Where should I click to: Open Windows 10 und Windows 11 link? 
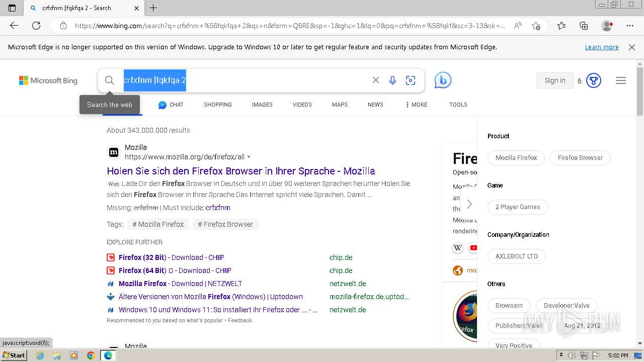click(218, 310)
